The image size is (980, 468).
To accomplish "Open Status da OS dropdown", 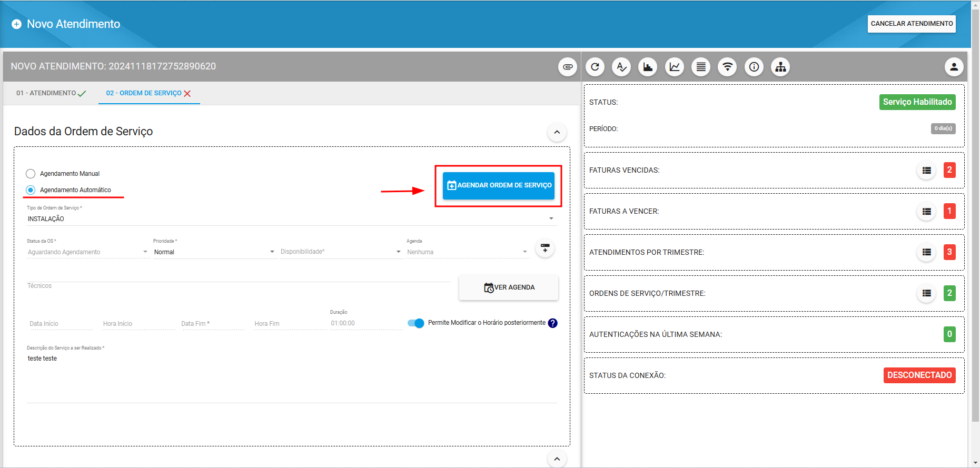I will (x=88, y=252).
